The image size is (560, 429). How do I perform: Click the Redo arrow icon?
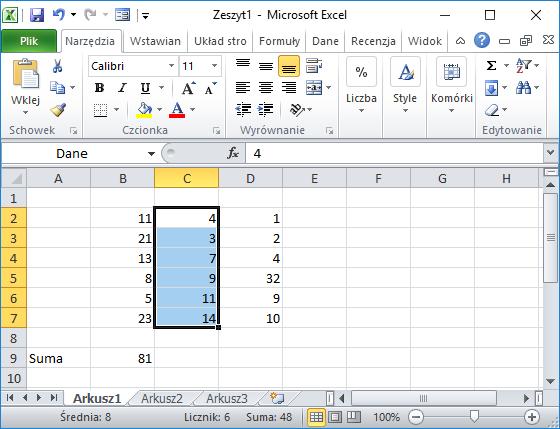(x=91, y=15)
